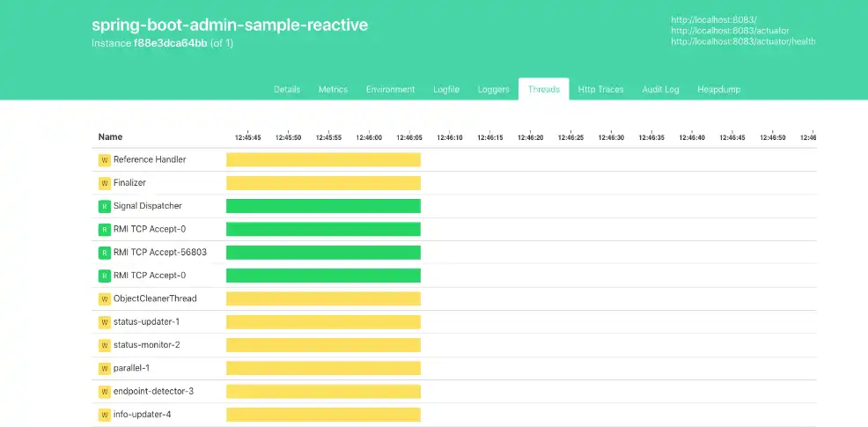This screenshot has width=868, height=427.
Task: Click the W state badge beside Finalizer
Action: [105, 183]
